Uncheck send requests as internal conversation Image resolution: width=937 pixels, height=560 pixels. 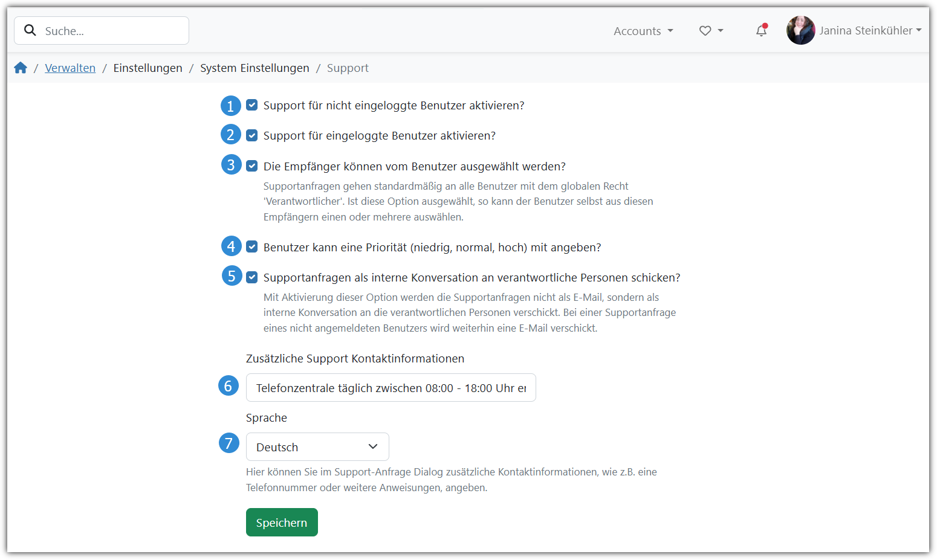pyautogui.click(x=252, y=277)
